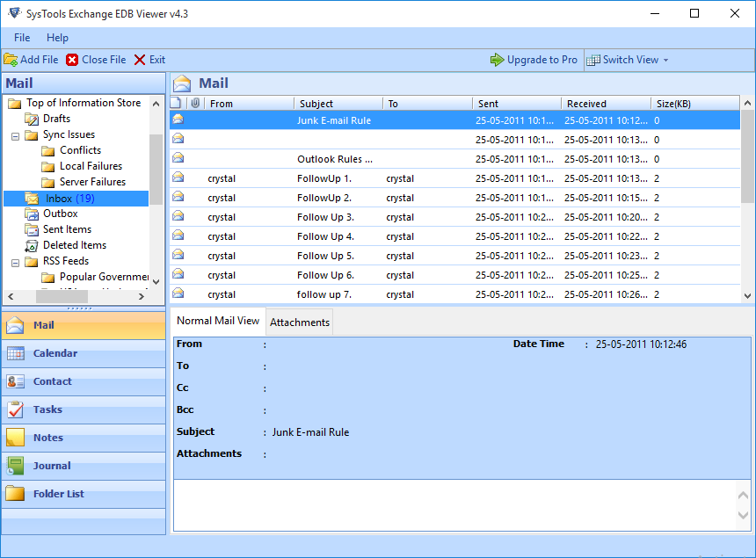
Task: Open the Notes section
Action: click(84, 438)
